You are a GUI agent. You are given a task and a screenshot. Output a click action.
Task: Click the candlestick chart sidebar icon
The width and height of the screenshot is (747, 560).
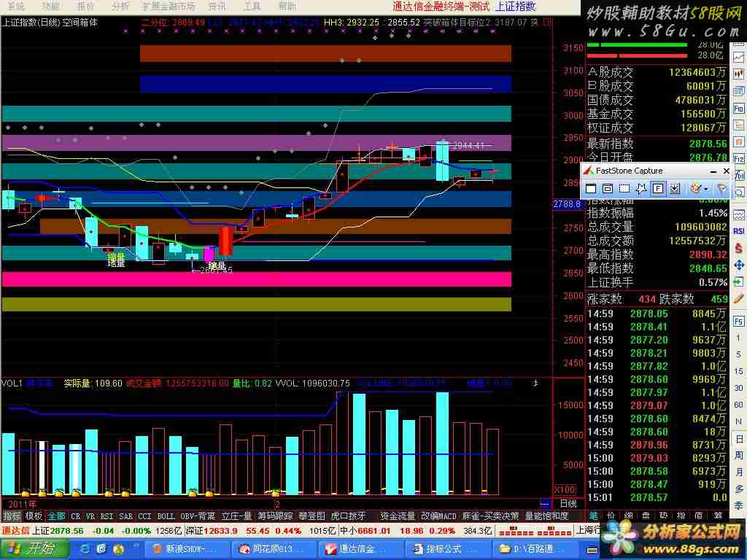[738, 74]
